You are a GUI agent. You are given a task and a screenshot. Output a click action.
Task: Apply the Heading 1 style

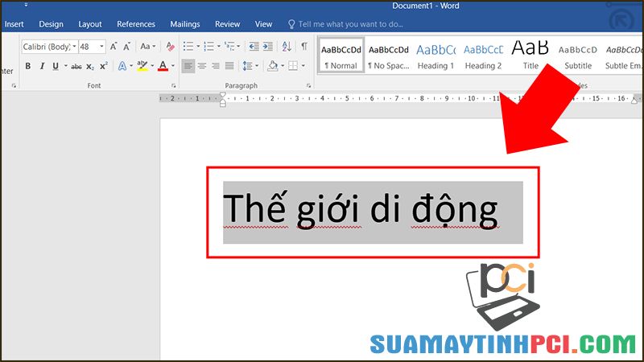tap(436, 55)
